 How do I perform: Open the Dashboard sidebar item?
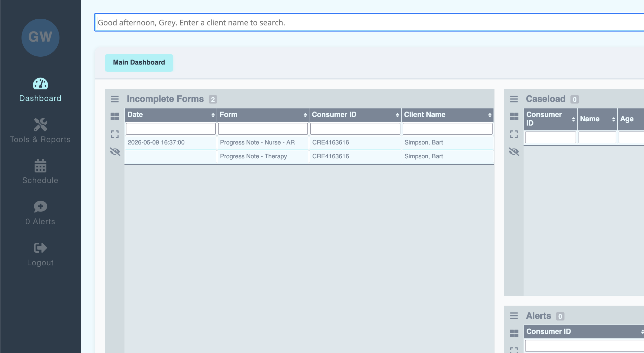click(x=40, y=90)
